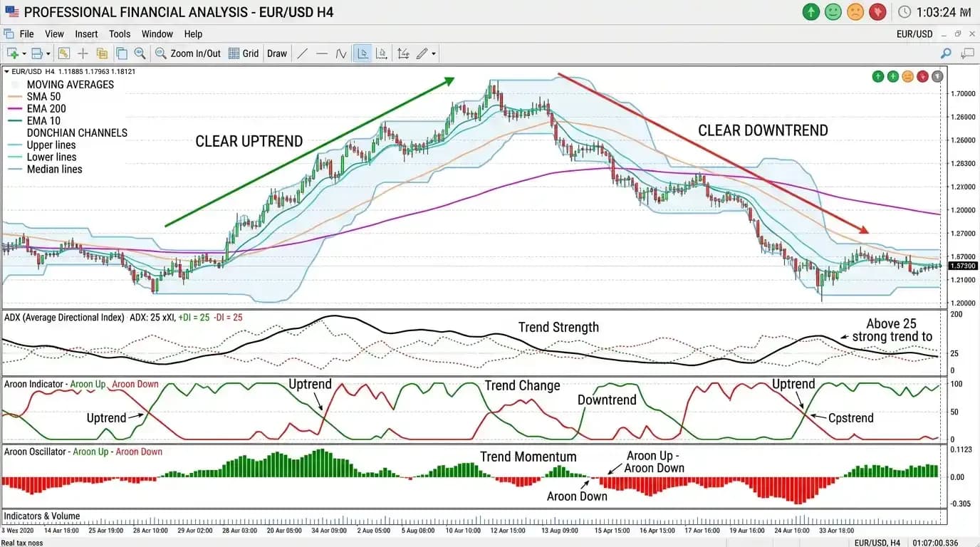Click green smiley face in title bar

click(x=833, y=11)
